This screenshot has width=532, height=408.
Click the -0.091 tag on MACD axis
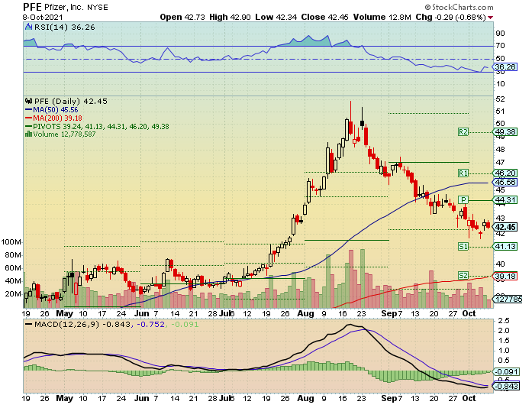point(506,371)
